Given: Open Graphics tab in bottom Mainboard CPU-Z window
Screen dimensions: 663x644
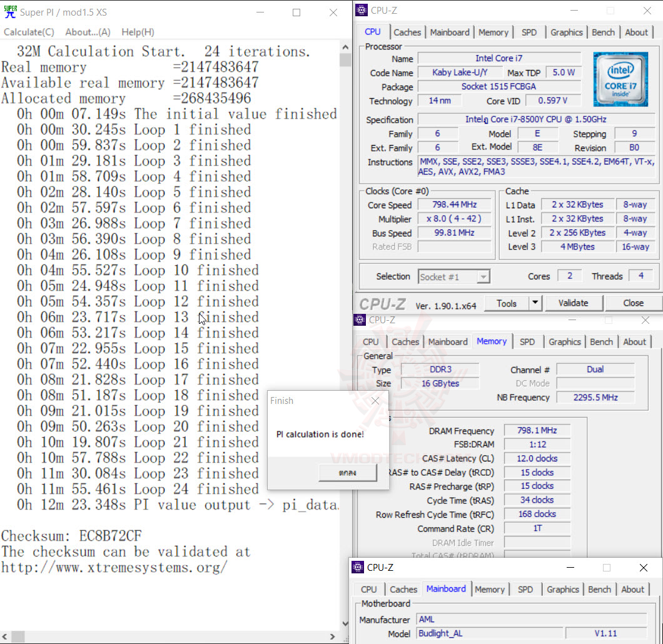Looking at the screenshot, I should 563,590.
